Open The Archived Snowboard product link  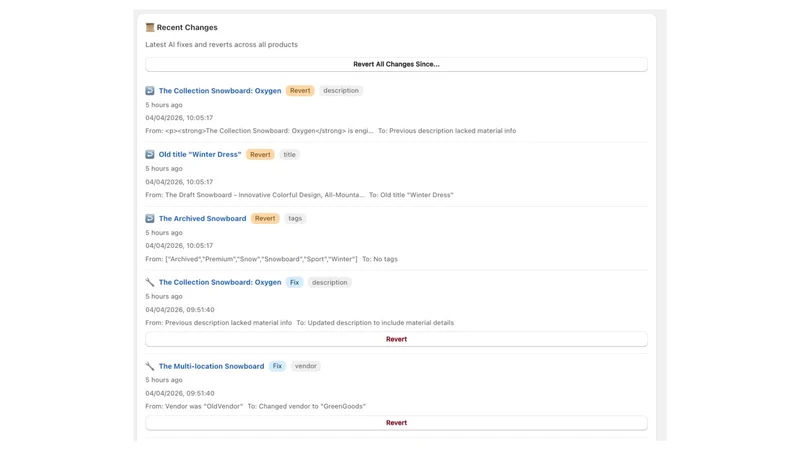click(203, 218)
